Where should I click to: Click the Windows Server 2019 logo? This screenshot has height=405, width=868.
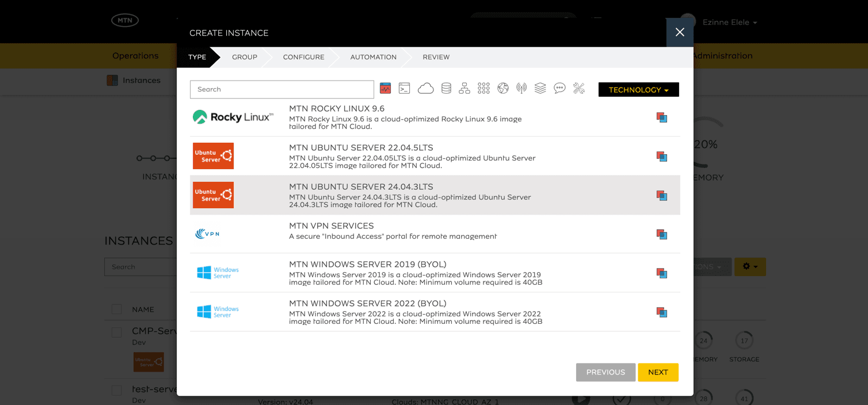click(x=218, y=273)
